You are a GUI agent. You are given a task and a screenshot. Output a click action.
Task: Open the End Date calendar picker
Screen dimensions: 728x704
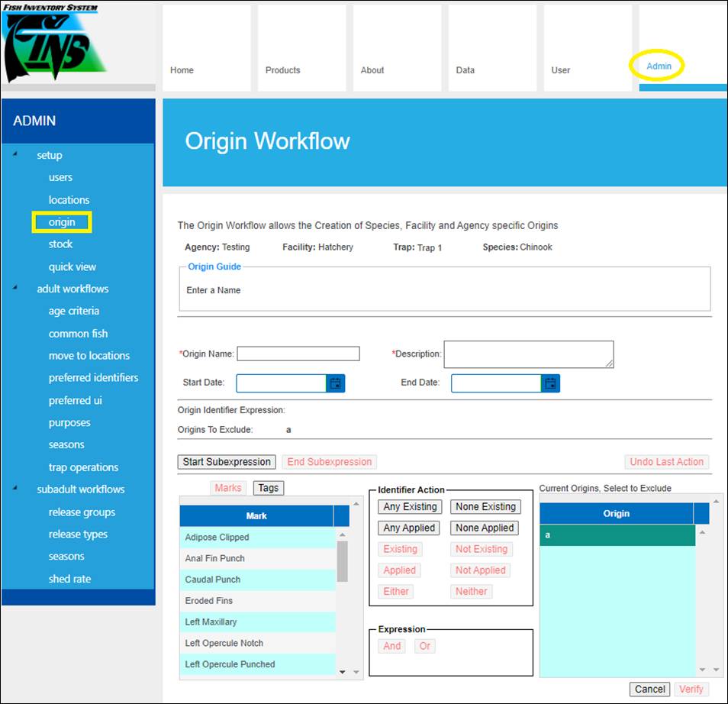(x=551, y=383)
